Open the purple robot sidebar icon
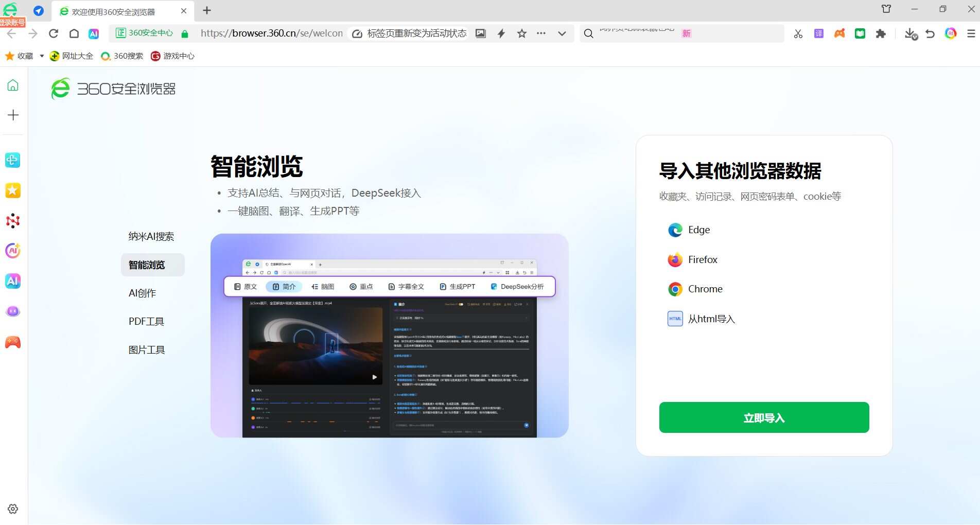980x525 pixels. coord(13,311)
